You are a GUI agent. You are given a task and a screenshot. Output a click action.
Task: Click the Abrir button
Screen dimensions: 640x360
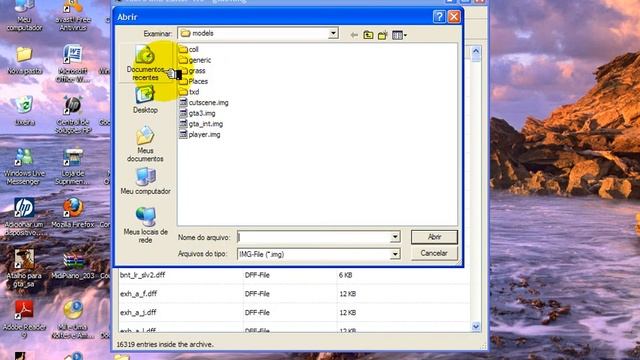[x=434, y=237]
